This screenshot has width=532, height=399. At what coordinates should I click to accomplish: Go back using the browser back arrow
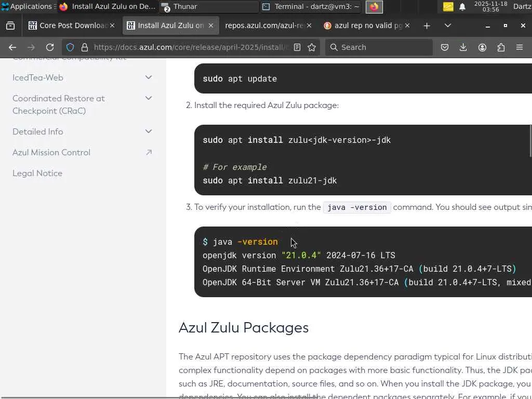[x=12, y=47]
